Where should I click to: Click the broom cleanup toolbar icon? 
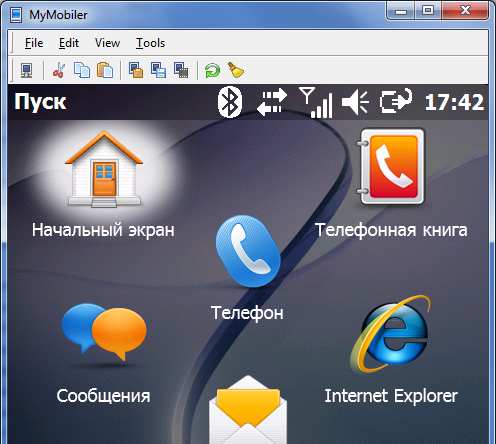(x=236, y=70)
